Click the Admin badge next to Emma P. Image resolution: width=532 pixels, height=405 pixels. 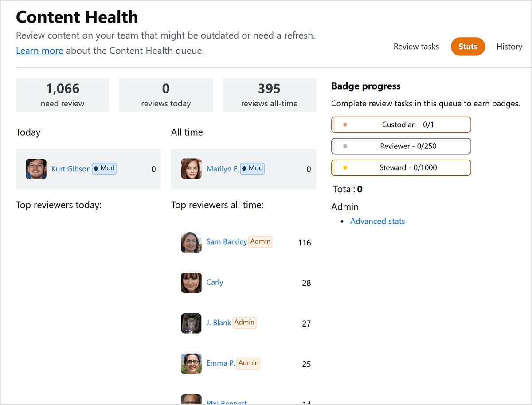pos(248,363)
